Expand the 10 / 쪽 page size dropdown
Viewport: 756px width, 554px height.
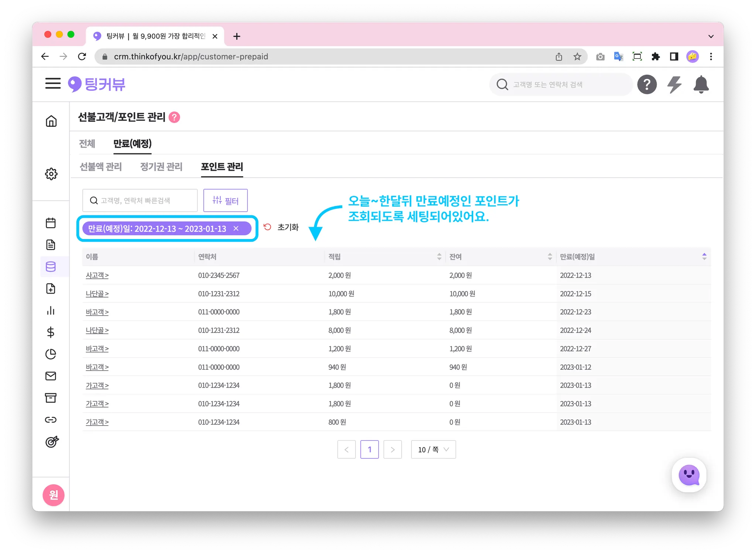(x=433, y=449)
